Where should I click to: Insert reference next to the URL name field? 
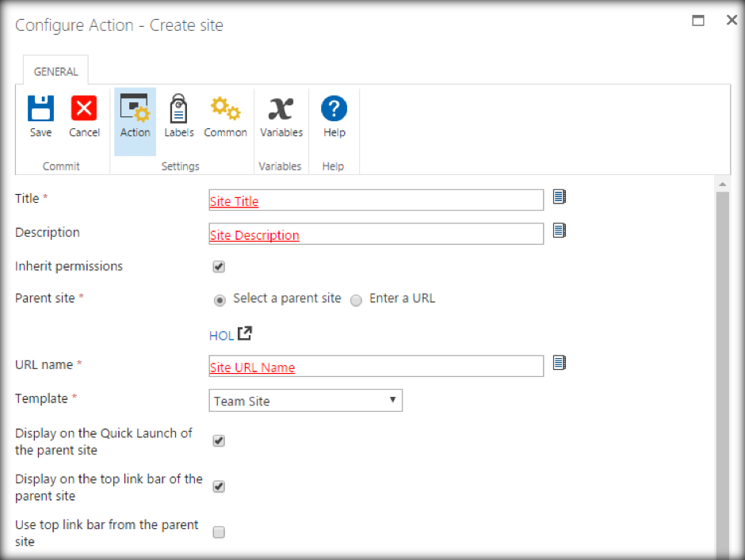(x=560, y=363)
